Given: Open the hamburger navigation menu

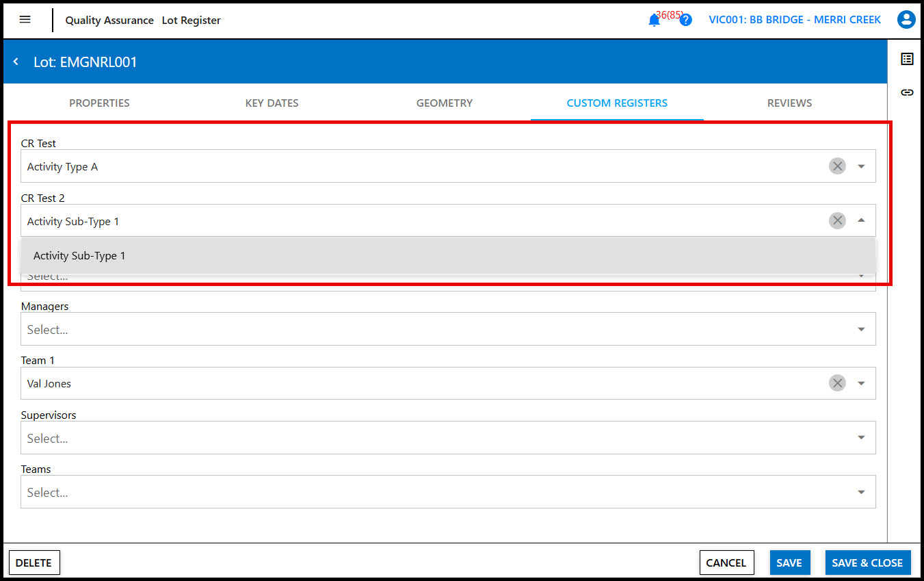Looking at the screenshot, I should tap(25, 20).
